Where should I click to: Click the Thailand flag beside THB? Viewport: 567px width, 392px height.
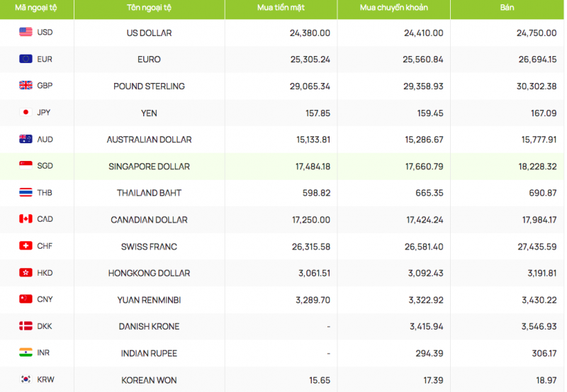(x=26, y=193)
